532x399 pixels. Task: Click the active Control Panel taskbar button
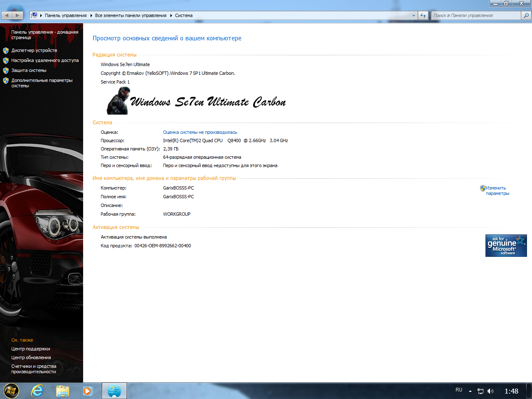coord(114,391)
